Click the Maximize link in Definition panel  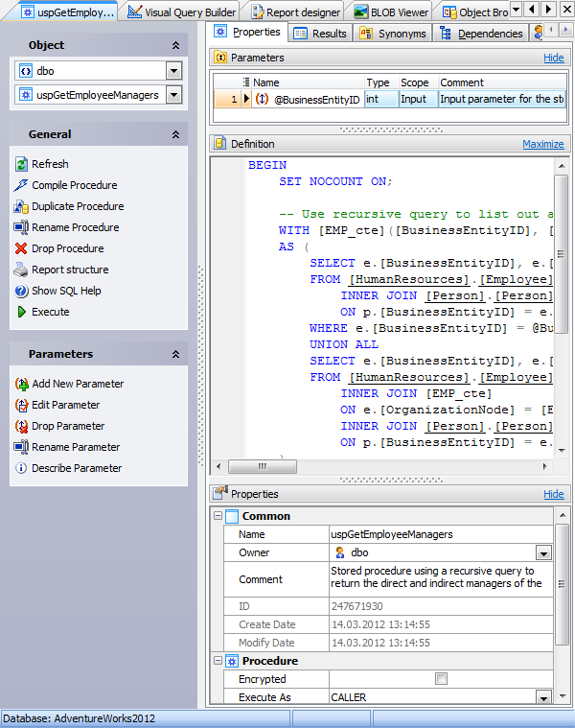[x=542, y=144]
